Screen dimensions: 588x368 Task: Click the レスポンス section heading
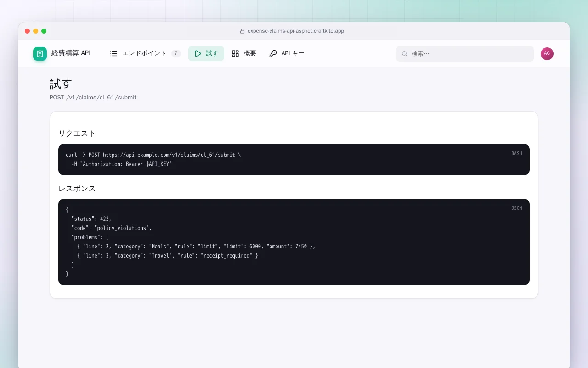77,189
